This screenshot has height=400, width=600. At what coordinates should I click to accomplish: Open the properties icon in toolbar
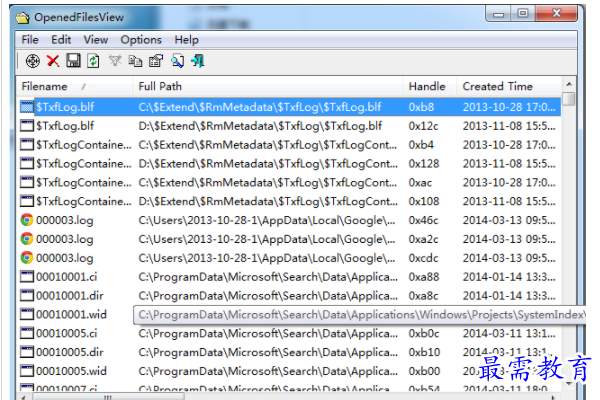[156, 61]
